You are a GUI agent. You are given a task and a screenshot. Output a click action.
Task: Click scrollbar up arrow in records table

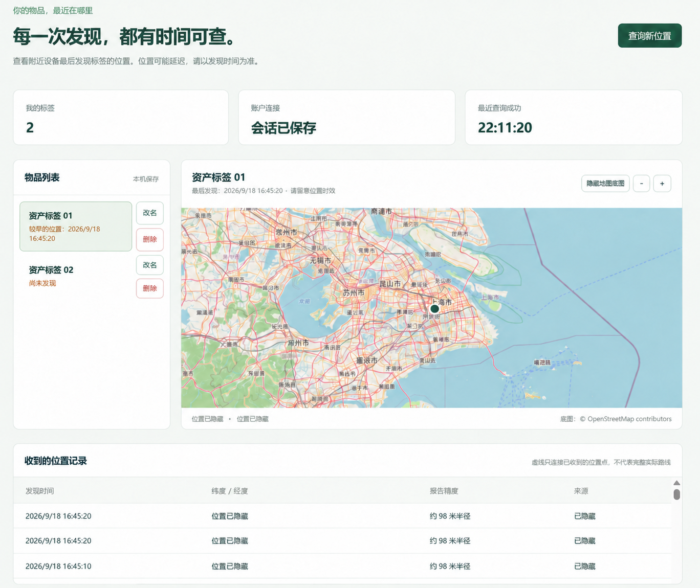676,483
